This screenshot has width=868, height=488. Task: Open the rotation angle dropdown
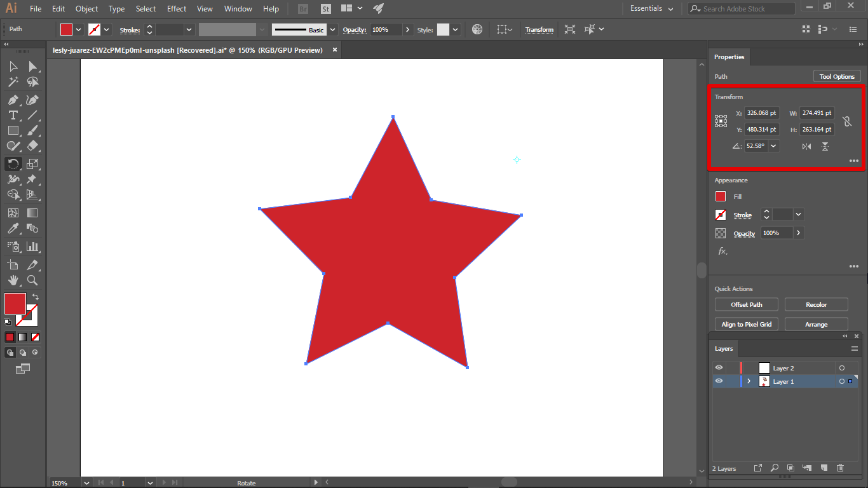[773, 146]
